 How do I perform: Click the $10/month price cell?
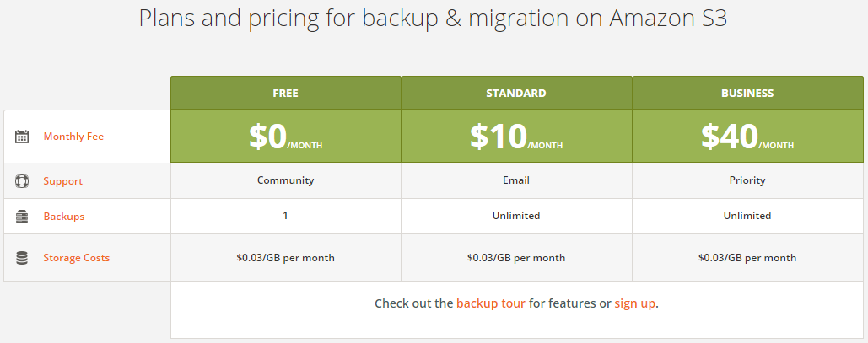point(516,137)
